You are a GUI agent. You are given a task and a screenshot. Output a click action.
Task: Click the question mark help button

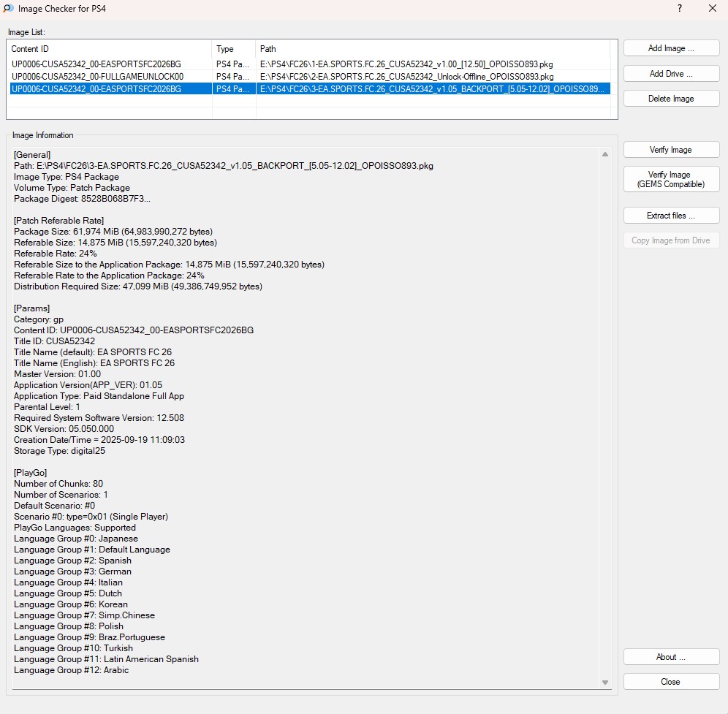[680, 9]
